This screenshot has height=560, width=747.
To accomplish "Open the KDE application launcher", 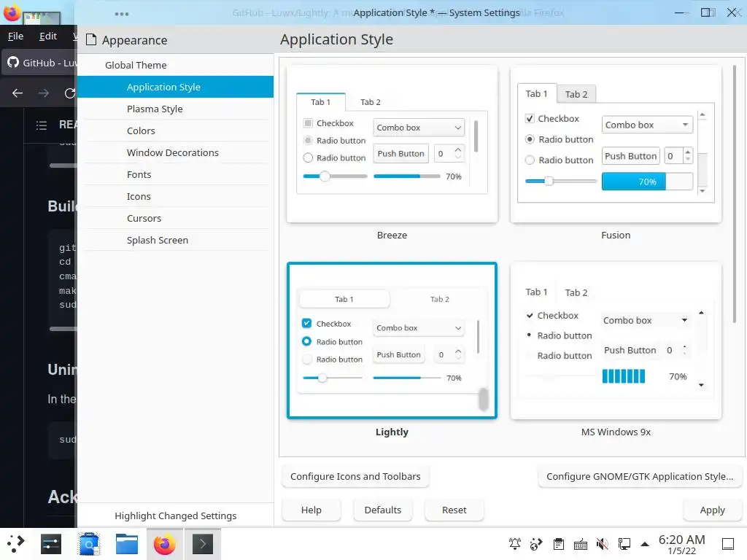I will point(16,544).
